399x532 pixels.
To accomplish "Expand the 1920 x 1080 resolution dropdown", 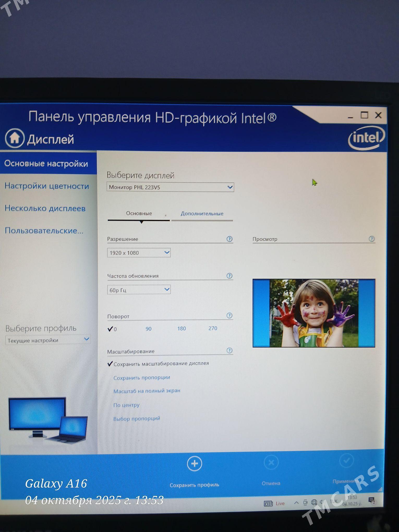I will click(x=139, y=253).
